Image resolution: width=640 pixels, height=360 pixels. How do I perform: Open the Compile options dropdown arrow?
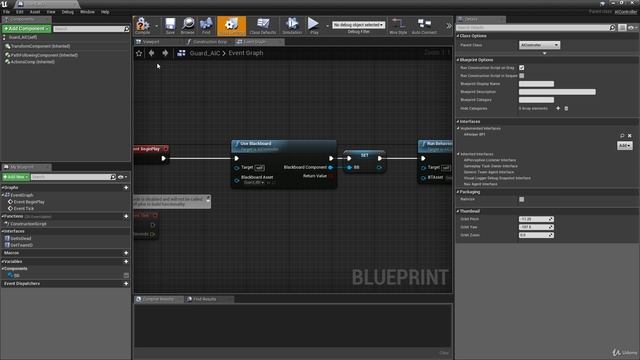157,26
